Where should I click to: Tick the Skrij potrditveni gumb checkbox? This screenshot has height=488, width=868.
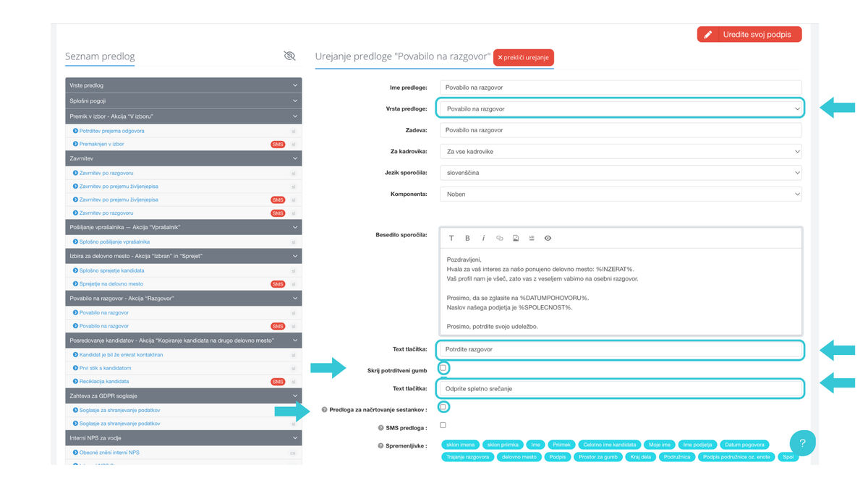pyautogui.click(x=443, y=368)
